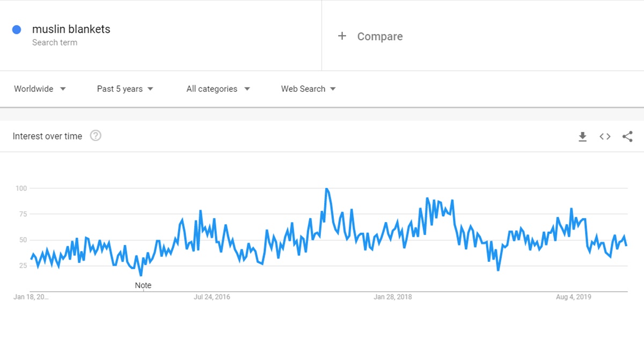Select the peak point at 100
Screen dimensions: 644x339
coord(326,189)
